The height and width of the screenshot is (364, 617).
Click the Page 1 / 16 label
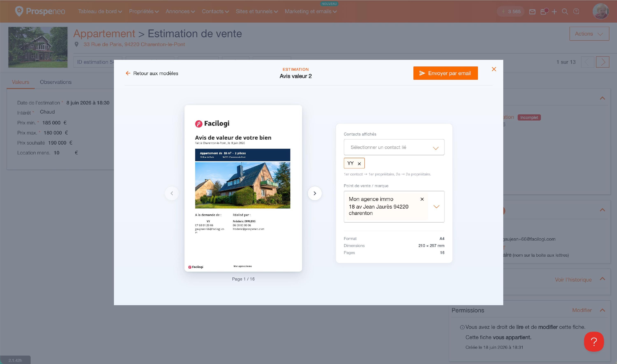pos(243,279)
